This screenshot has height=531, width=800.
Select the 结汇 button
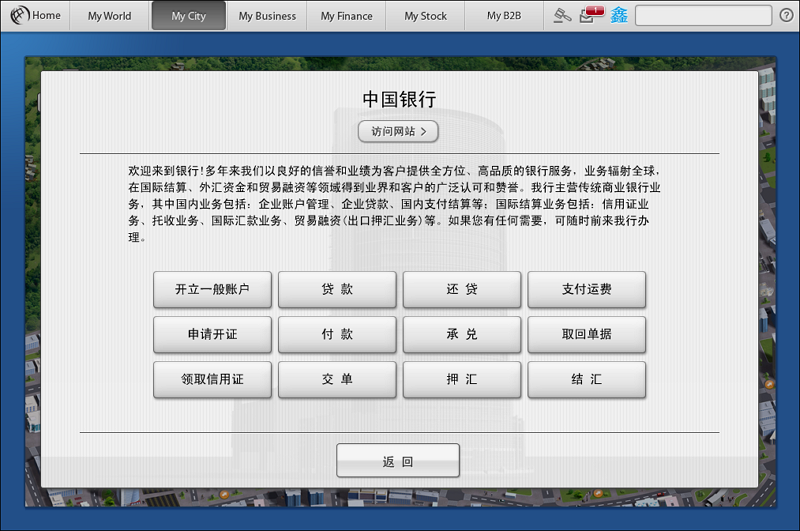[587, 380]
